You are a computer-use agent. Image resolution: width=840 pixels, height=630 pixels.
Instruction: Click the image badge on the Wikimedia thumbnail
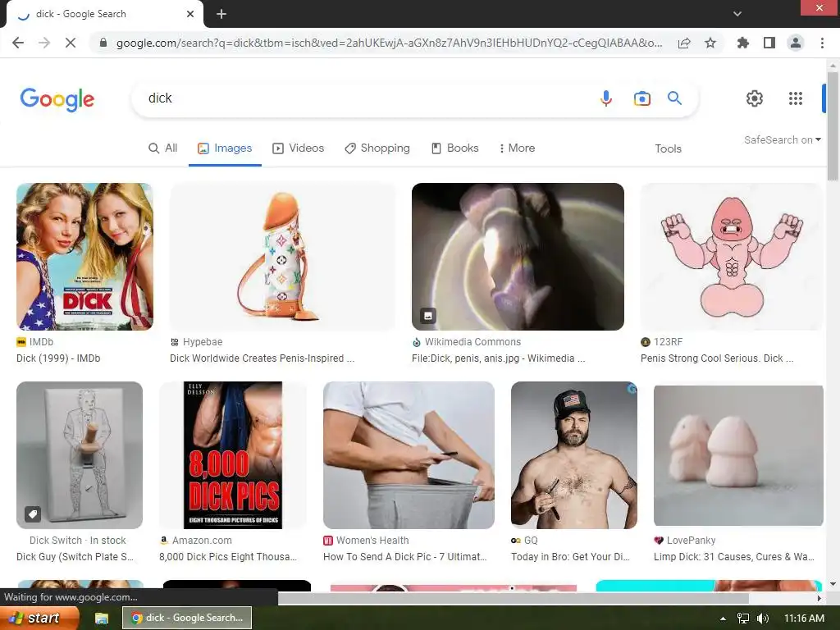click(x=428, y=316)
